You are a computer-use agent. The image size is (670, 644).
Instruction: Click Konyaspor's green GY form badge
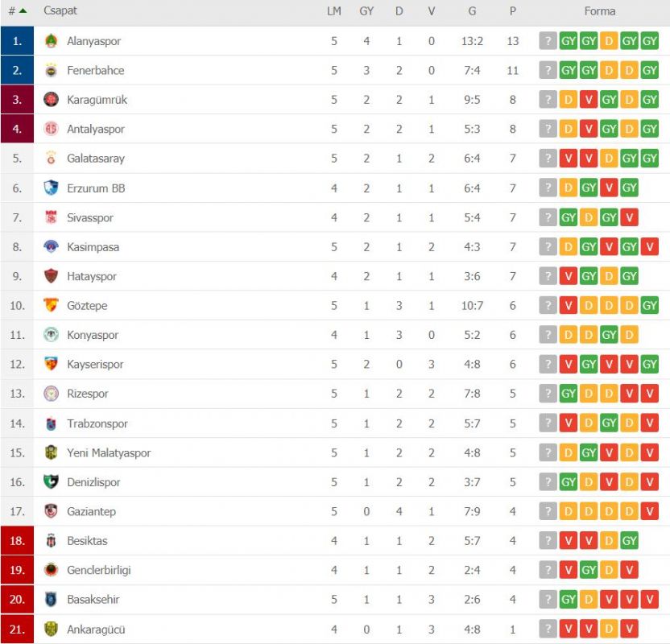pos(609,335)
